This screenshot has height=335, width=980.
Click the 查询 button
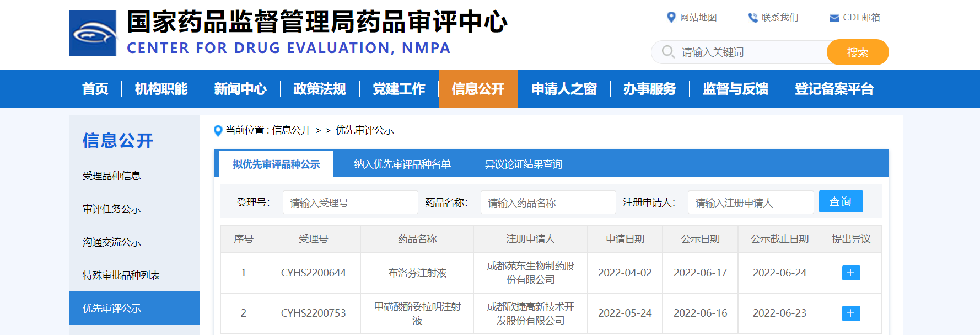(x=841, y=201)
